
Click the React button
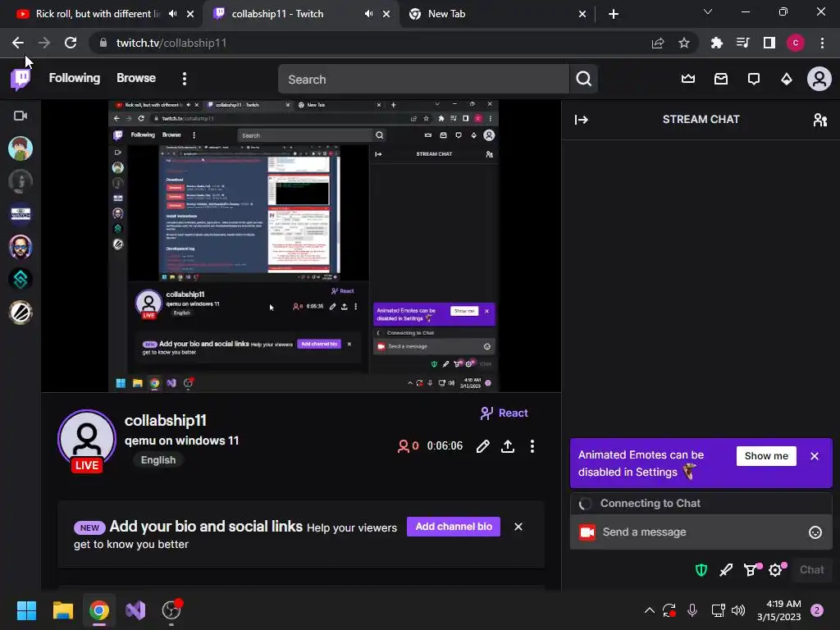[x=504, y=413]
